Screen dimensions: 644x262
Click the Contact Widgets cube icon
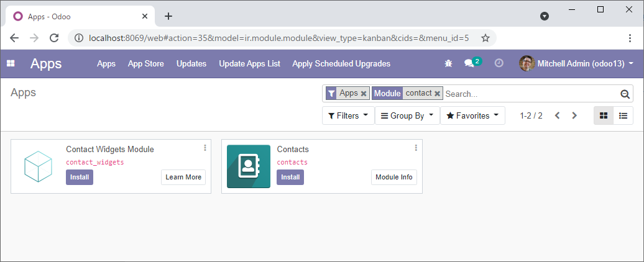click(38, 166)
